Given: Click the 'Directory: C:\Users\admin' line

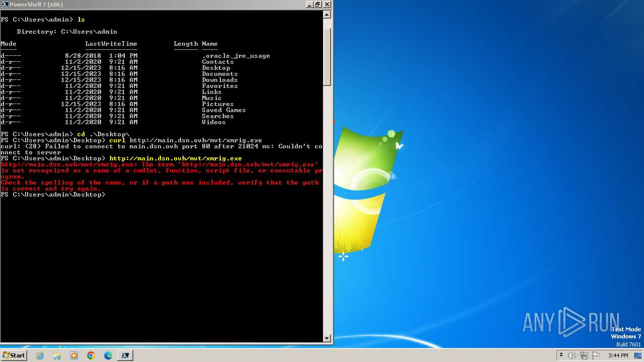Looking at the screenshot, I should (x=67, y=32).
